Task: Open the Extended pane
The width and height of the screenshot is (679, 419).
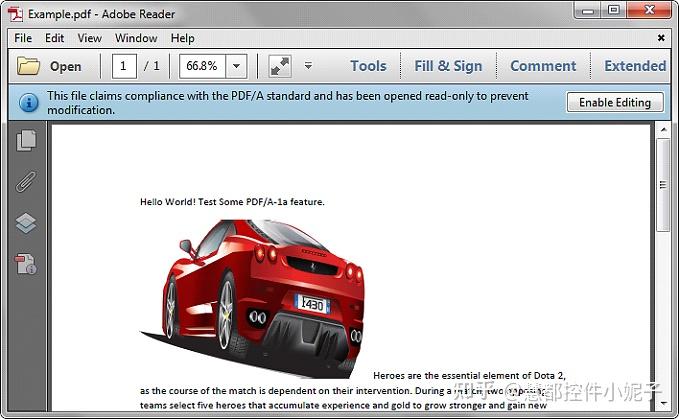Action: pyautogui.click(x=635, y=66)
